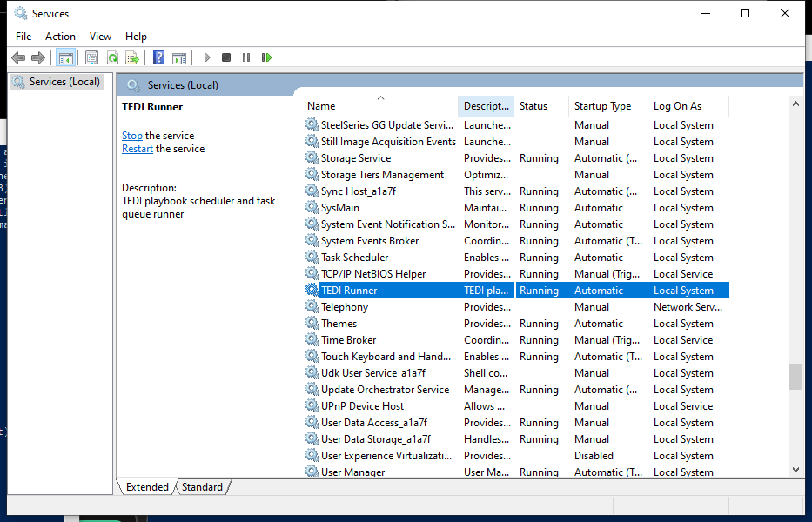Open the File menu
The image size is (812, 522).
(x=23, y=37)
